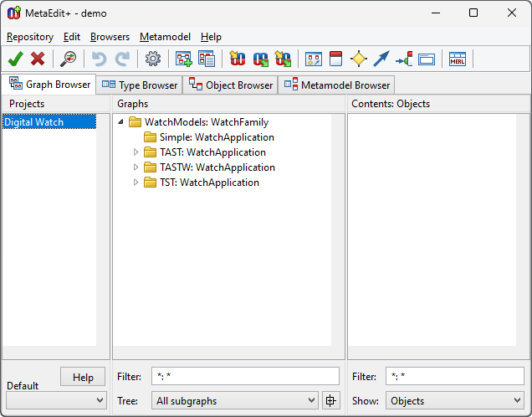Click the MetaEdit+ application logo icon
Screen dimensions: 532x417
click(14, 13)
